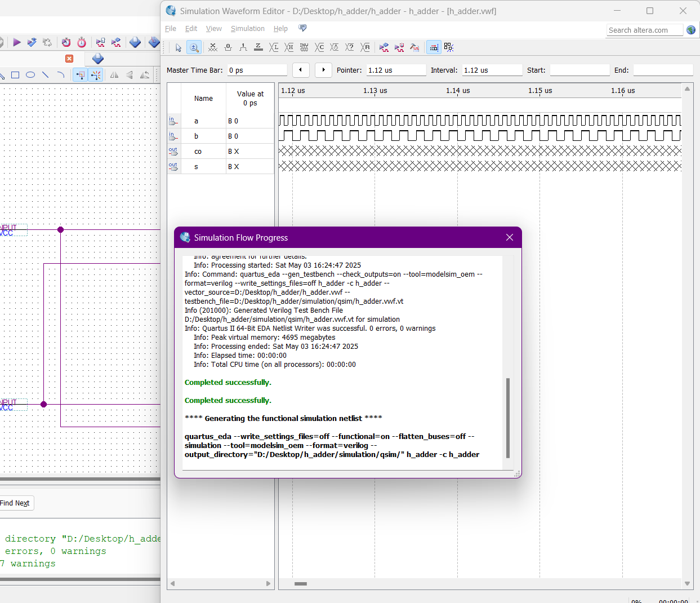Screen dimensions: 700x603
Task: Click the 1.14 us timeline marker
Action: tap(458, 90)
